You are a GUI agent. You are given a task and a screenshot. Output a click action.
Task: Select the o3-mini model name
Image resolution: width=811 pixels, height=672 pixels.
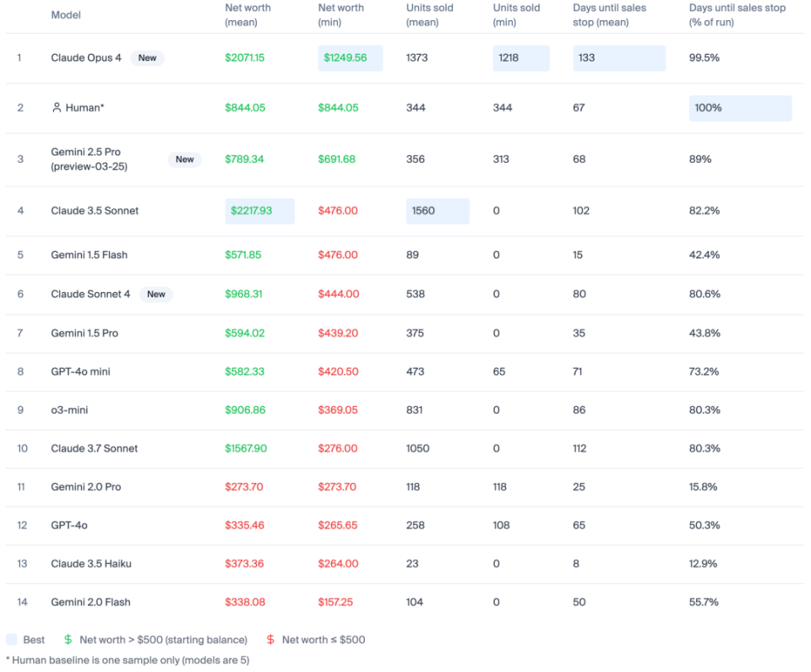(69, 410)
